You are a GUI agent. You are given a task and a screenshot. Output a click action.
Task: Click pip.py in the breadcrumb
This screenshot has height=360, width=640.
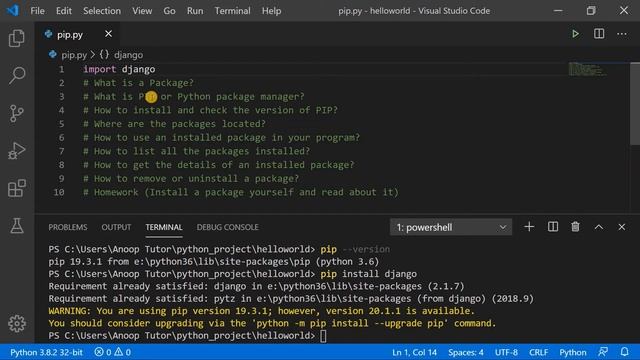pos(74,55)
